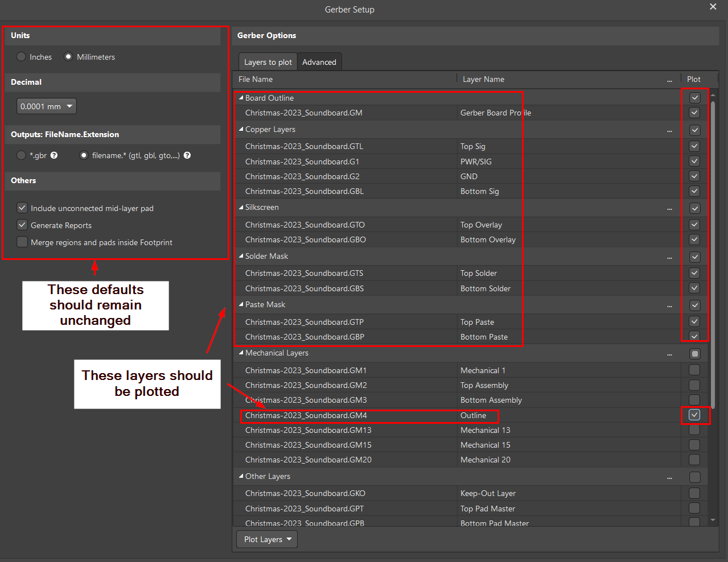The height and width of the screenshot is (562, 728).
Task: Click the scroll-down arrow of the layer list
Action: tap(713, 520)
